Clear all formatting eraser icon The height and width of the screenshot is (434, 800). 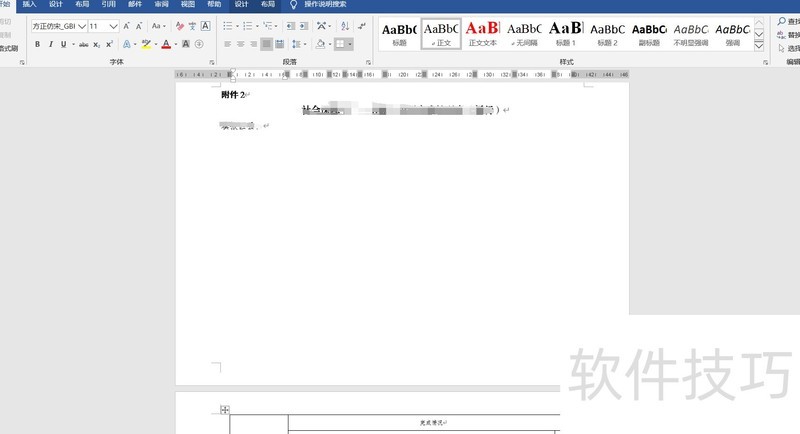pos(180,26)
